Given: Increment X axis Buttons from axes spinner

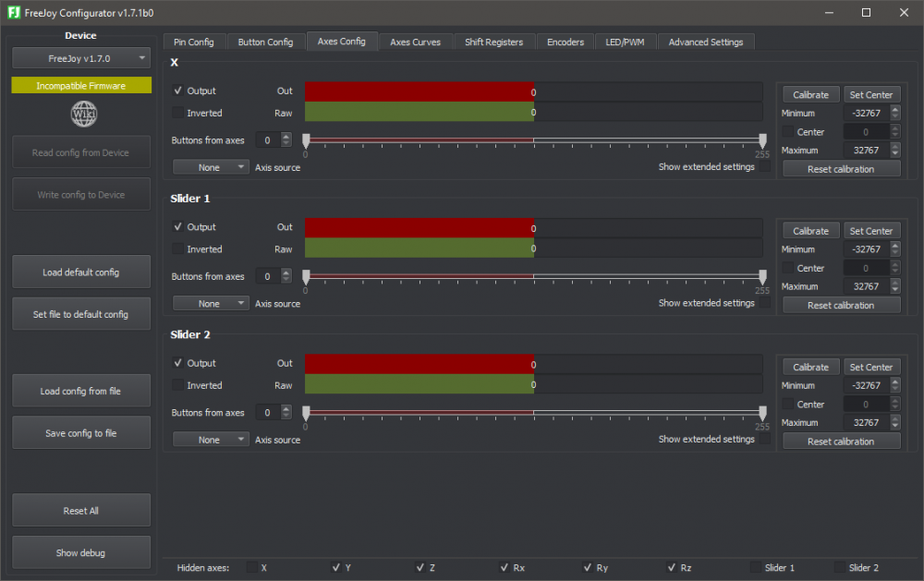Looking at the screenshot, I should point(286,136).
